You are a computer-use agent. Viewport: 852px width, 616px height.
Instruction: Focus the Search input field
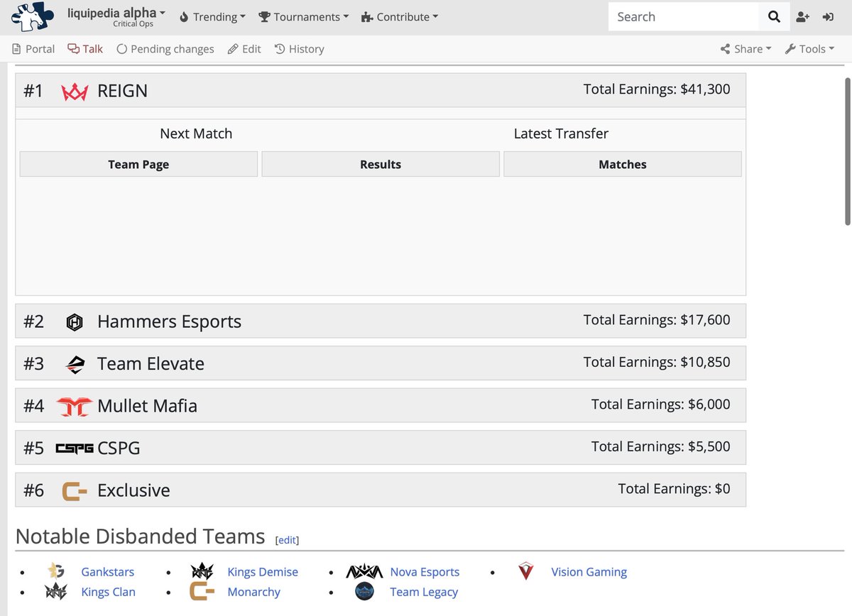(x=684, y=17)
